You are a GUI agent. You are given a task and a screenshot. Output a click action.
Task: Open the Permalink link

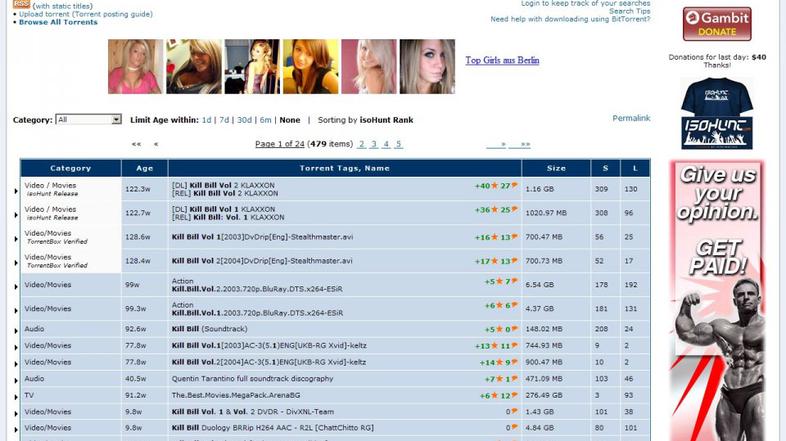point(631,118)
